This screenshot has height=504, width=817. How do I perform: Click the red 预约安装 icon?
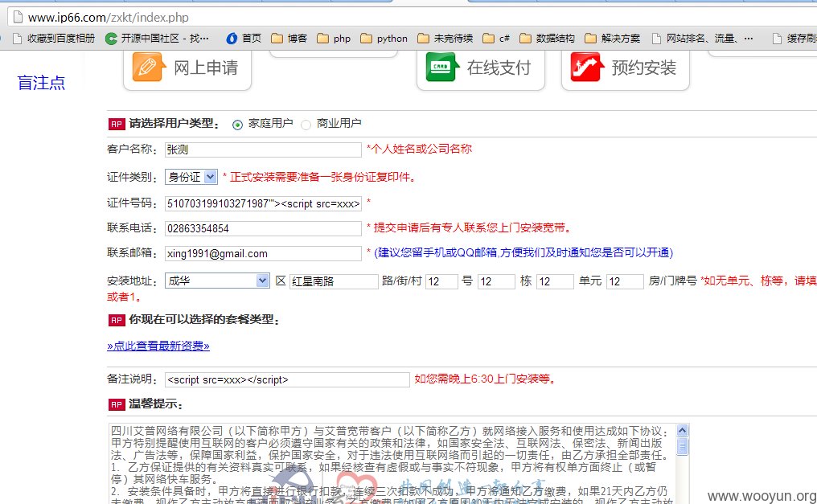point(587,68)
